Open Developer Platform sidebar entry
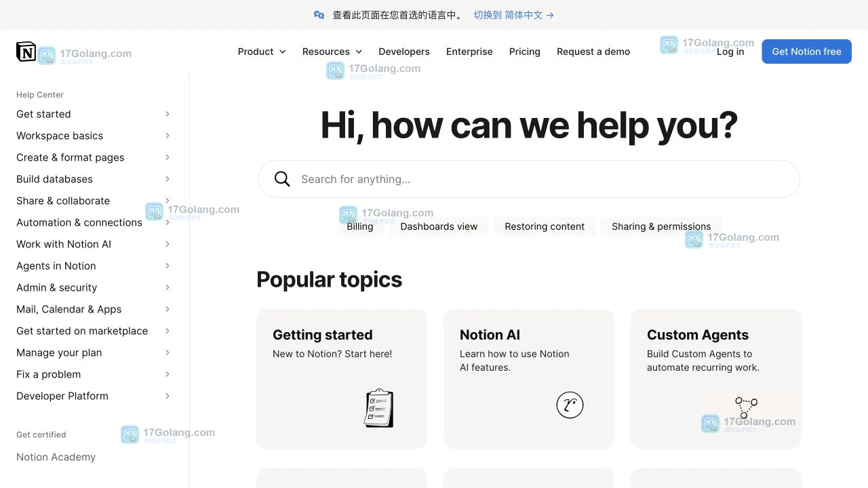 [62, 396]
